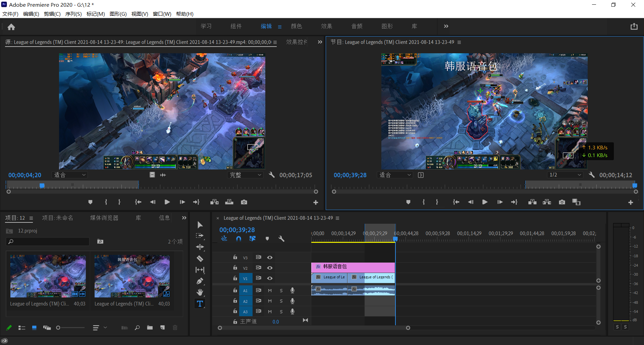Toggle lock on track V1
The image size is (644, 345).
click(235, 278)
